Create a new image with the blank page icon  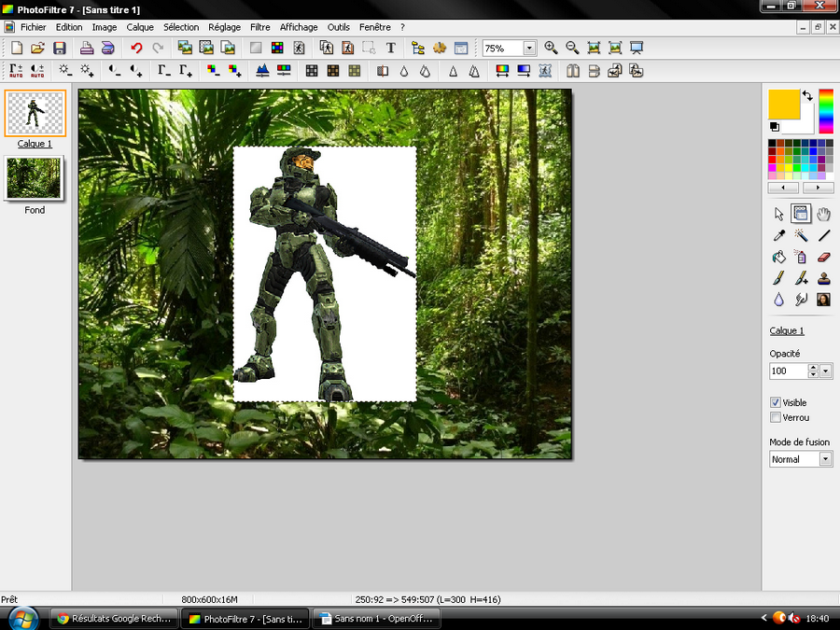coord(17,49)
